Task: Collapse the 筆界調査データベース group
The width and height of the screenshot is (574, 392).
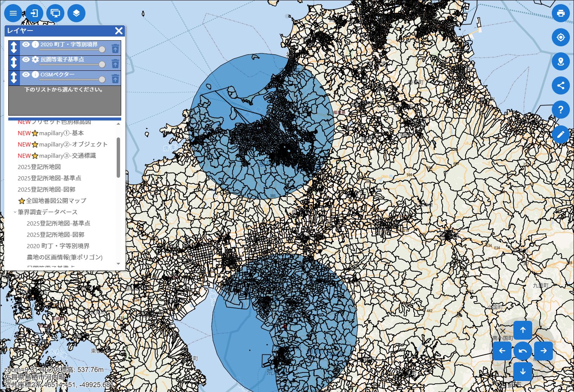Action: [15, 212]
